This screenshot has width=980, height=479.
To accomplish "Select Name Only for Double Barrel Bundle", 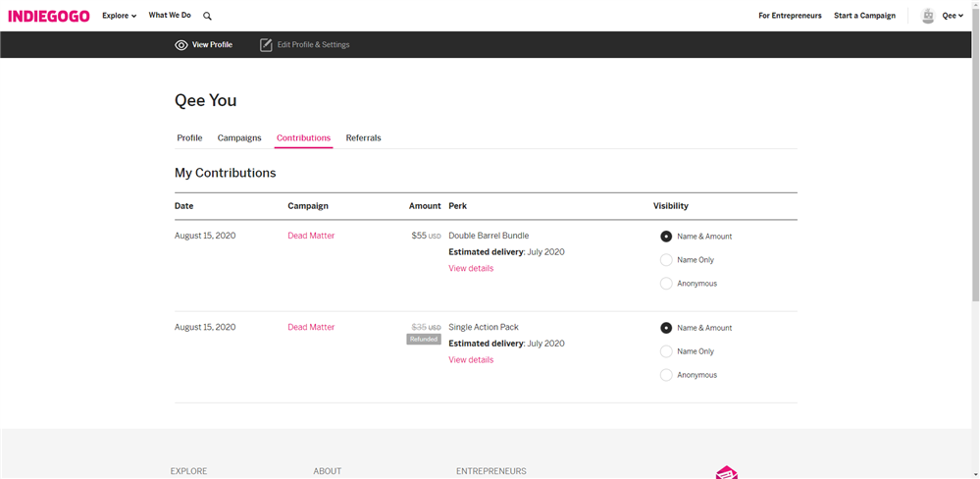I will click(x=666, y=260).
